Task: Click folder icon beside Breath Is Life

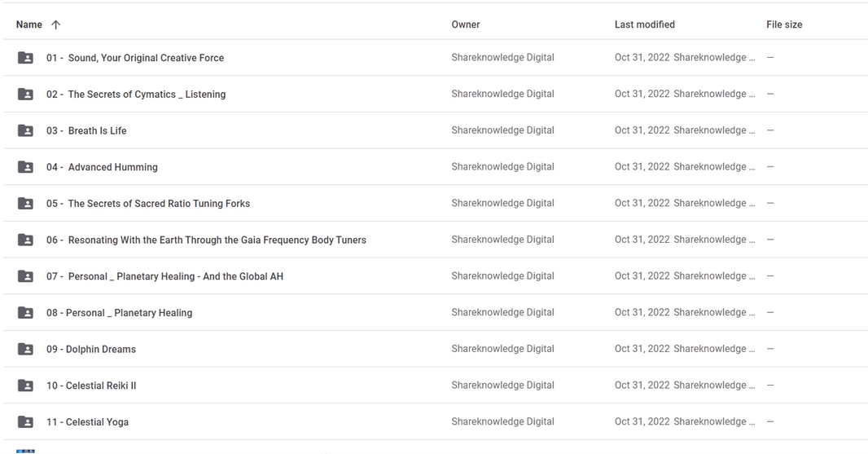Action: click(25, 130)
